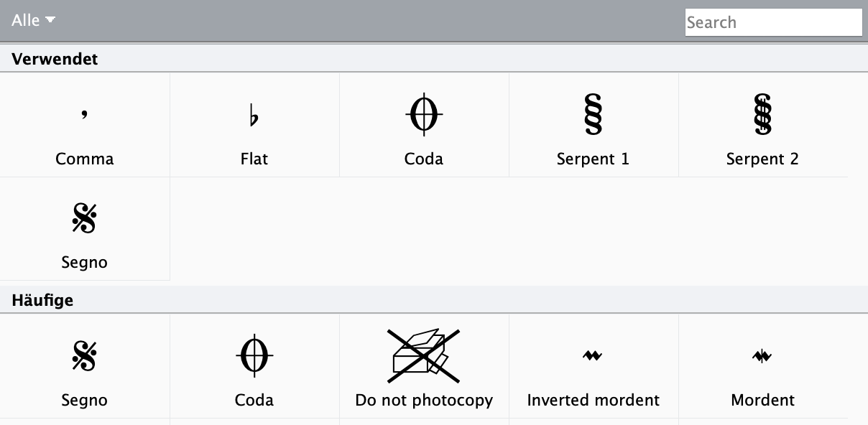
Task: Select the Inverted mordent ornament
Action: tap(594, 366)
